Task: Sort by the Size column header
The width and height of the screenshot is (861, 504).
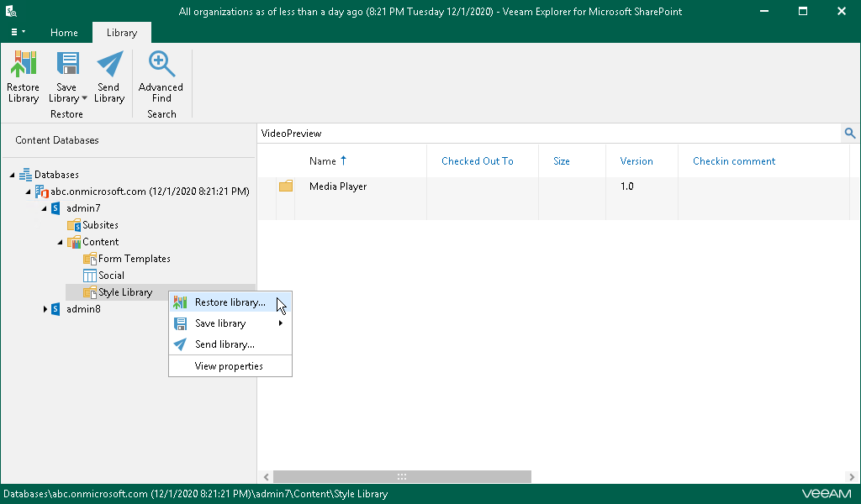Action: [x=561, y=161]
